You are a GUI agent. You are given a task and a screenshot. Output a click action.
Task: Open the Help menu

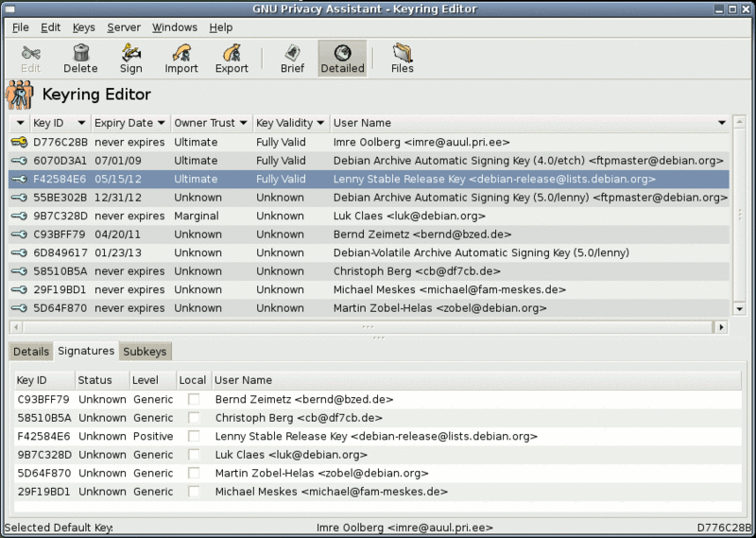pyautogui.click(x=221, y=27)
